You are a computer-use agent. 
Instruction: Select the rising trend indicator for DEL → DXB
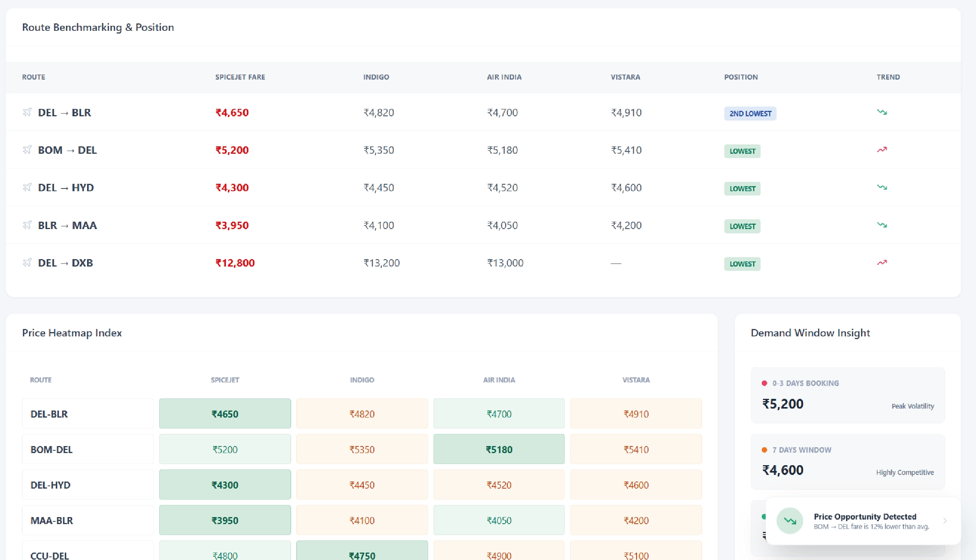(x=882, y=263)
